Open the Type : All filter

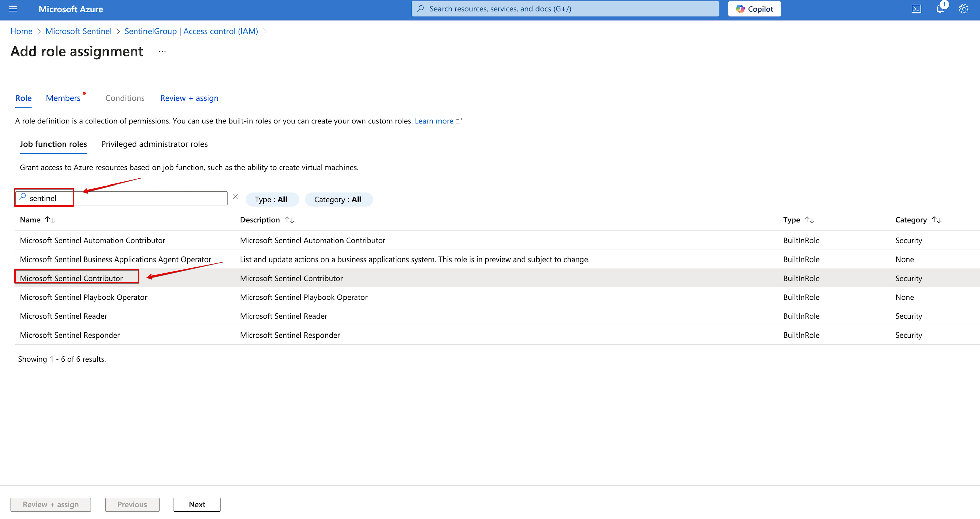pyautogui.click(x=272, y=199)
